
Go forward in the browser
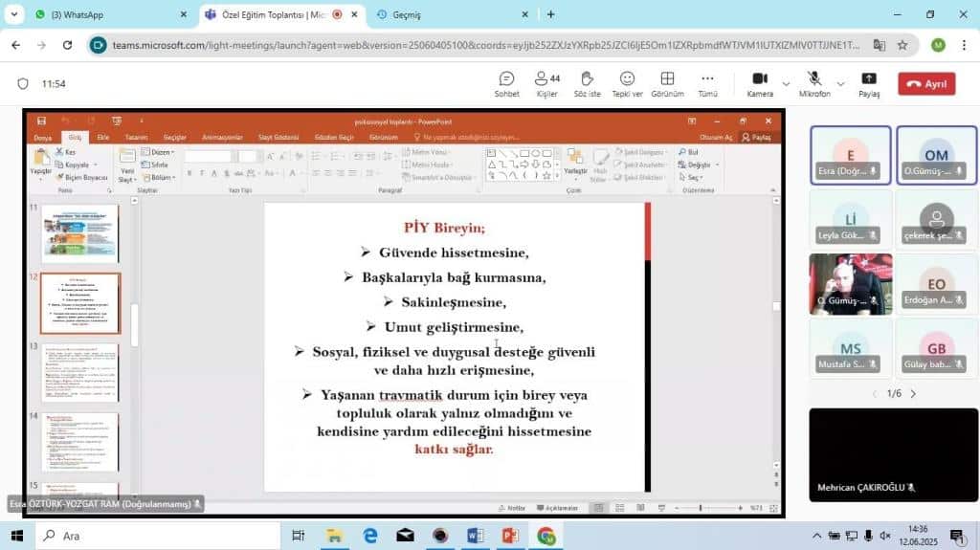pos(41,45)
